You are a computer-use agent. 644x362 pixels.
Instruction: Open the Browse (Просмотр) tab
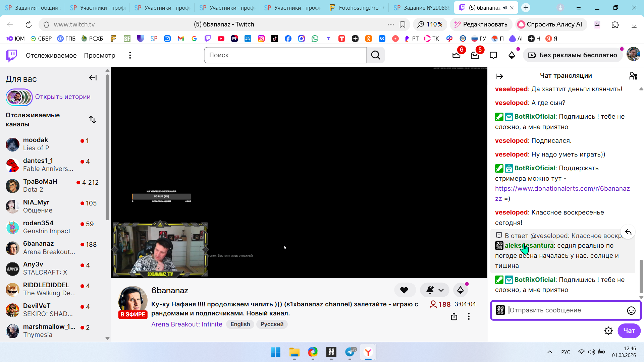[100, 55]
